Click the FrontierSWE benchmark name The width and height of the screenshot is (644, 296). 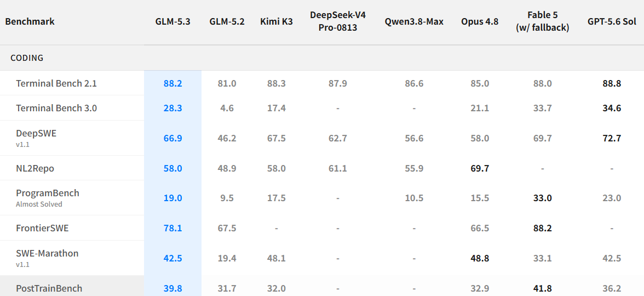click(42, 228)
